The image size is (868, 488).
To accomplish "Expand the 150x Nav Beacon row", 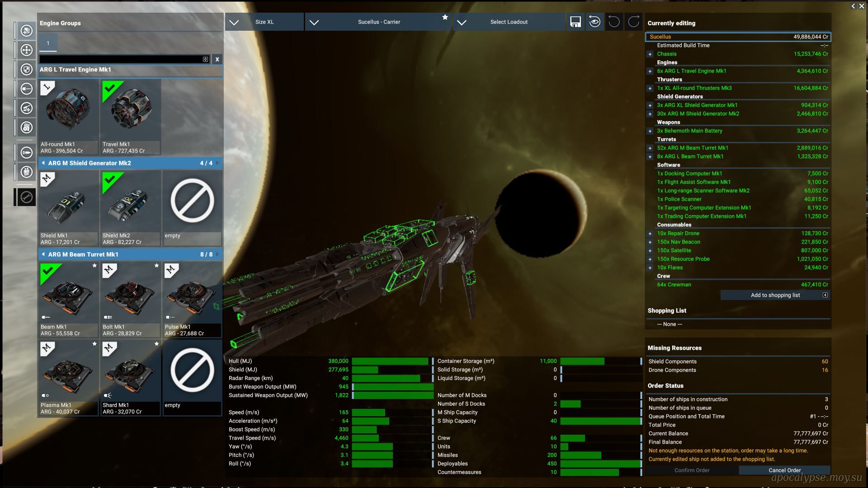I will tap(650, 243).
